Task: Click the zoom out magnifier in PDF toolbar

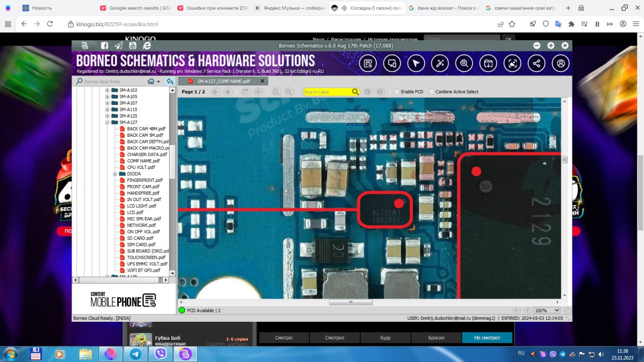Action: tap(276, 92)
